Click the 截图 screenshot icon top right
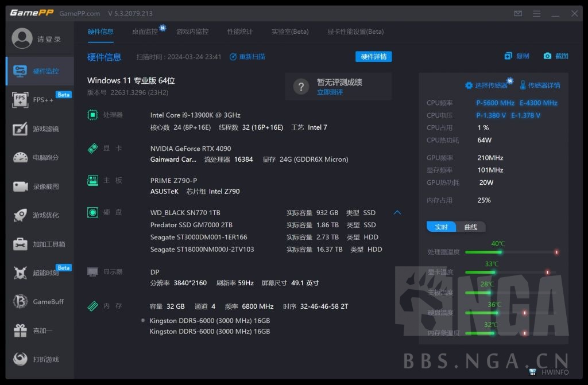Image resolution: width=588 pixels, height=385 pixels. click(x=555, y=56)
